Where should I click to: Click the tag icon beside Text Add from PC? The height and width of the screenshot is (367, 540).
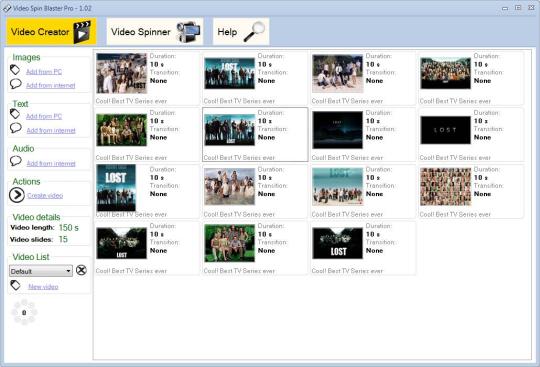point(15,114)
